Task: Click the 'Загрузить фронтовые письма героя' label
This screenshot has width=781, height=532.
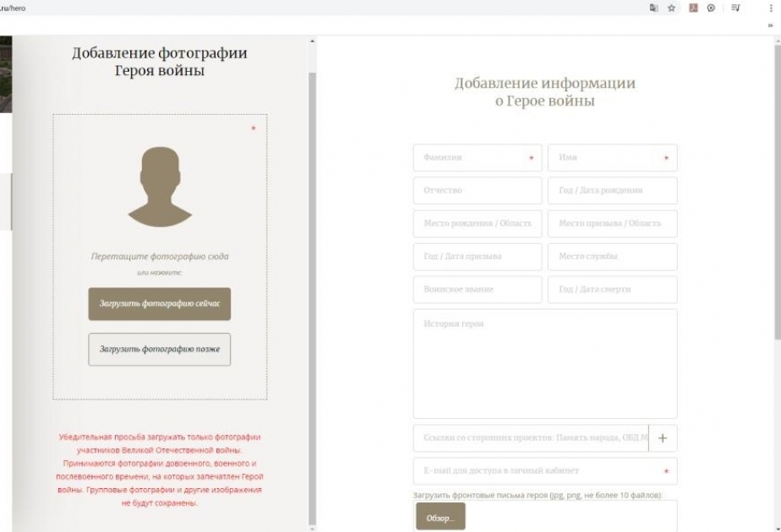Action: 538,495
